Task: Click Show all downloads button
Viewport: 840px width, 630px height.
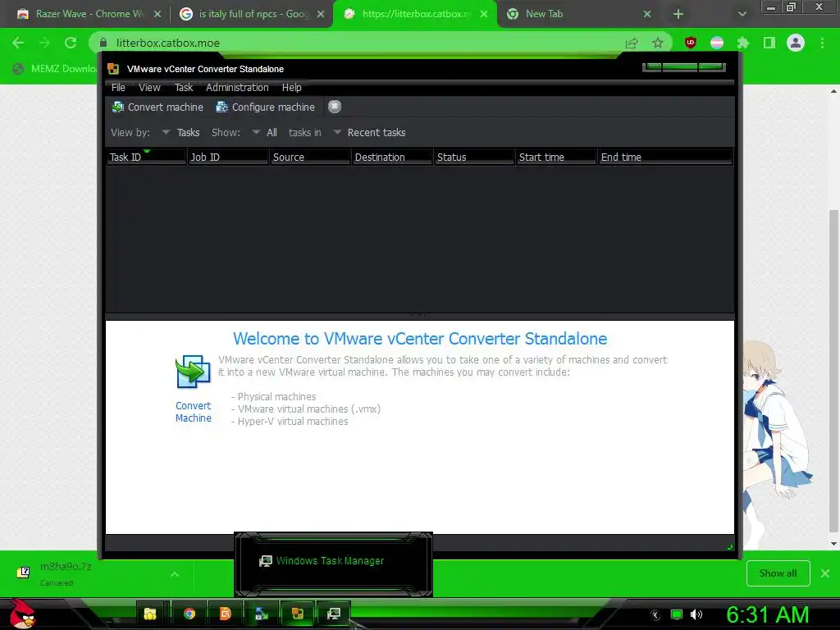Action: 778,573
